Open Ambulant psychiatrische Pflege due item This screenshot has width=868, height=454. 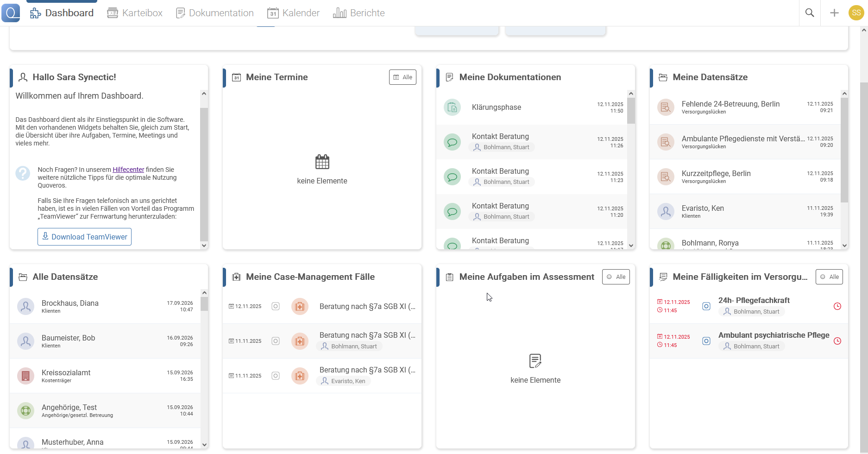tap(749, 341)
